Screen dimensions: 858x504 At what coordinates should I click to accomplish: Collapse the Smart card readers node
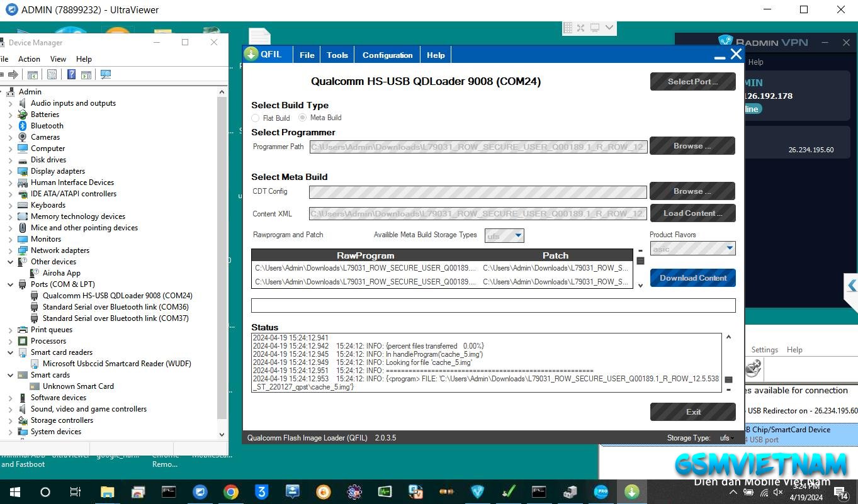tap(10, 352)
